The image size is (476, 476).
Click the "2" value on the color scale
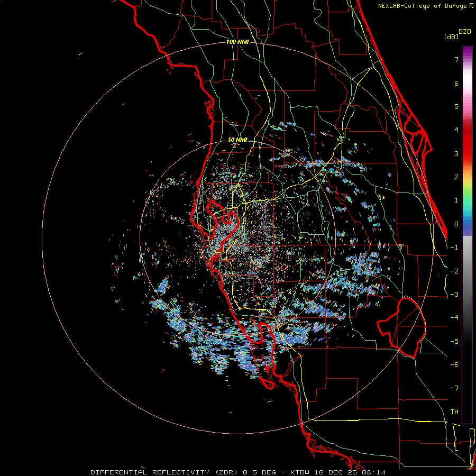coord(456,177)
